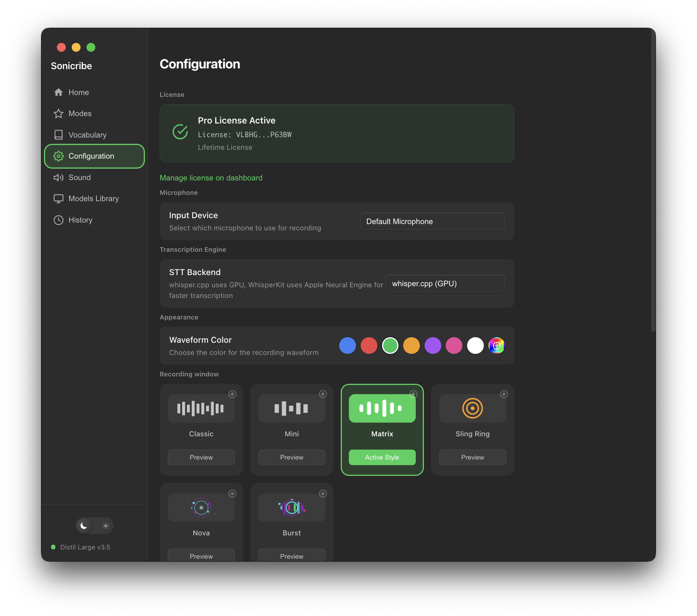Choose the blue waveform color
The width and height of the screenshot is (697, 616).
347,346
